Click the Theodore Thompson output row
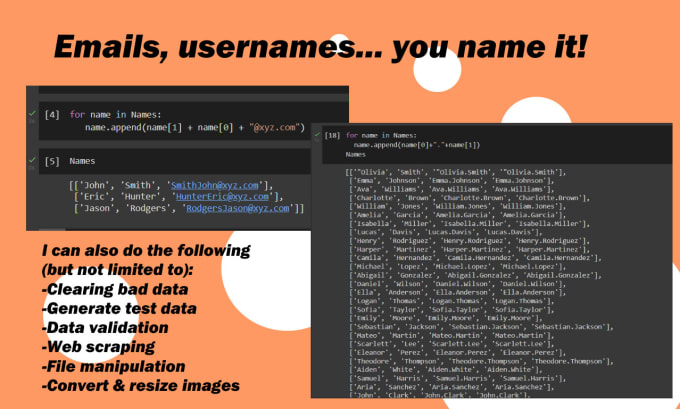 [x=482, y=361]
